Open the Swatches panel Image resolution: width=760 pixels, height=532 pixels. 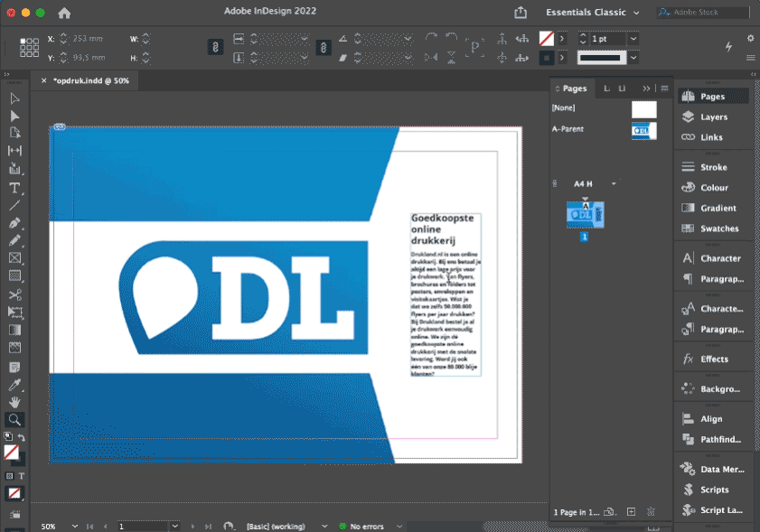tap(712, 229)
